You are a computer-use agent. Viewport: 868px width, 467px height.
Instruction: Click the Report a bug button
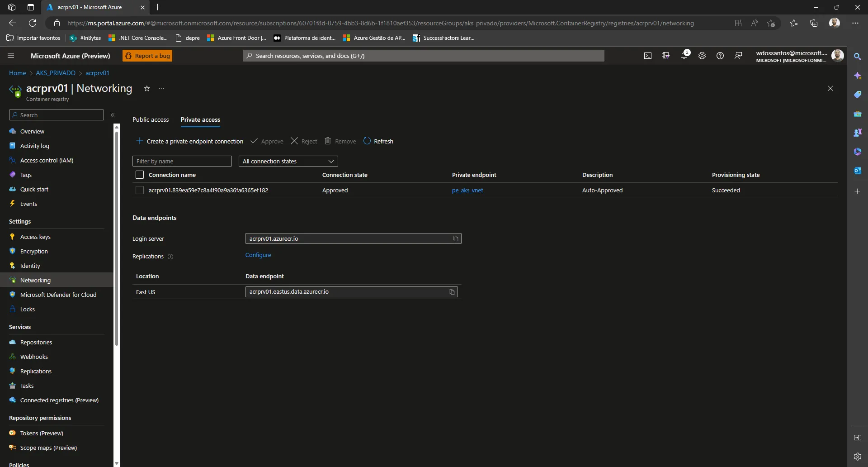tap(147, 56)
